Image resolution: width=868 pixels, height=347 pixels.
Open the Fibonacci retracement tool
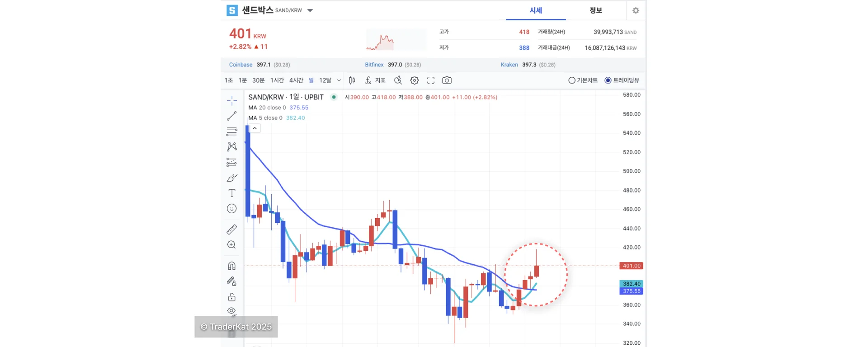(x=231, y=131)
